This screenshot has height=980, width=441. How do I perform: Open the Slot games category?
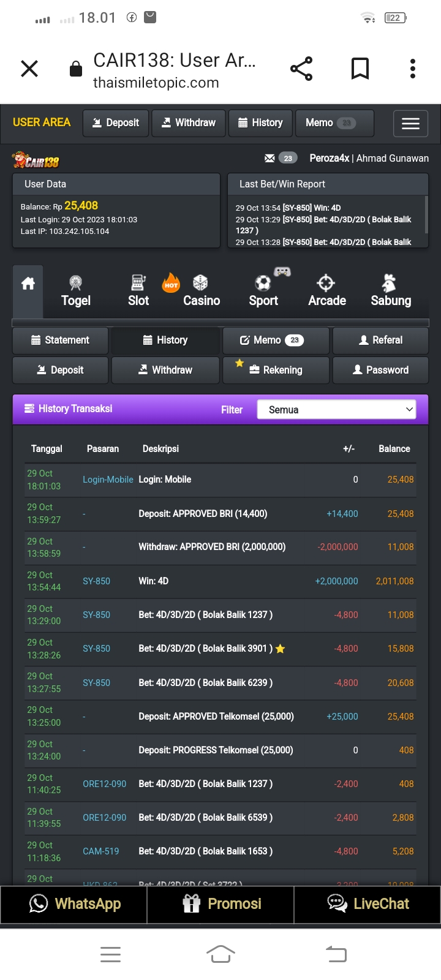coord(138,291)
